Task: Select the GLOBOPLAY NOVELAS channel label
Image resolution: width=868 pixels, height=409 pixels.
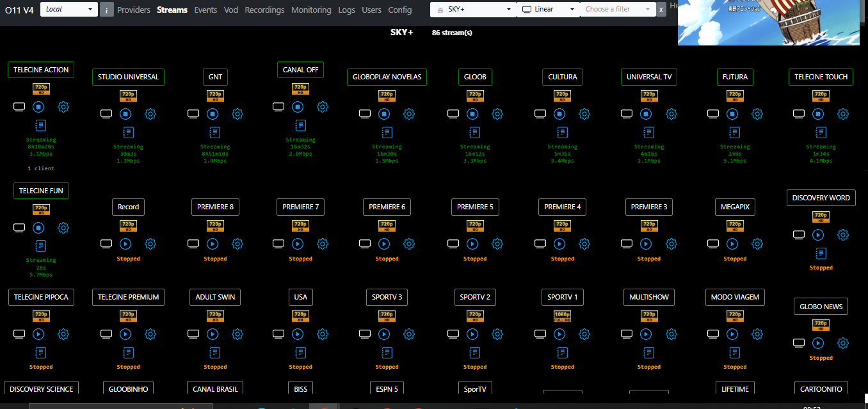Action: click(387, 77)
